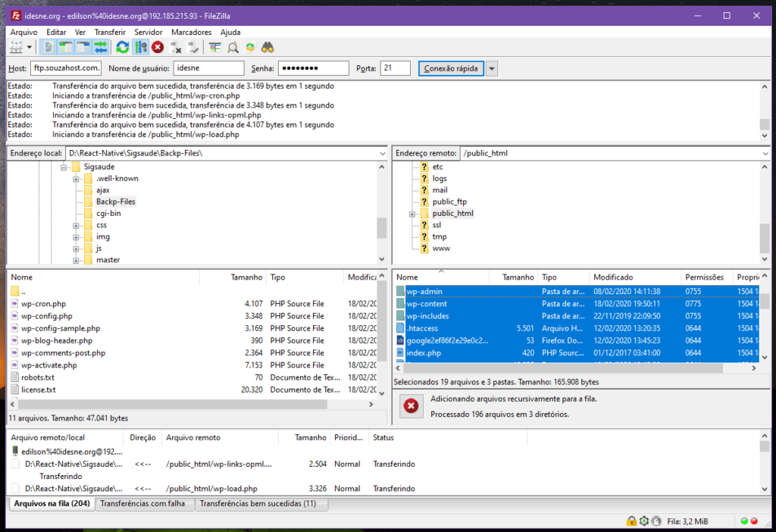The width and height of the screenshot is (776, 532).
Task: Expand the css folder in the local tree
Action: click(77, 226)
